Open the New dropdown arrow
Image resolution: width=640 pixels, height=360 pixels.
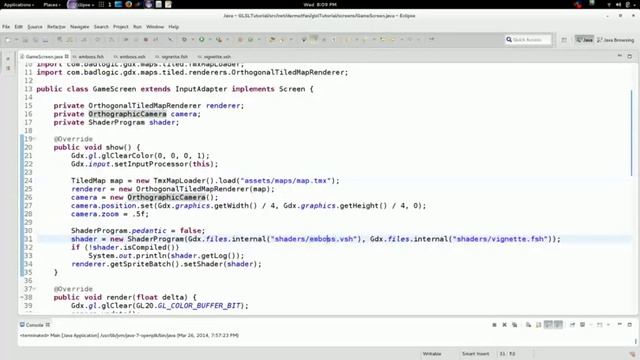tap(16, 40)
